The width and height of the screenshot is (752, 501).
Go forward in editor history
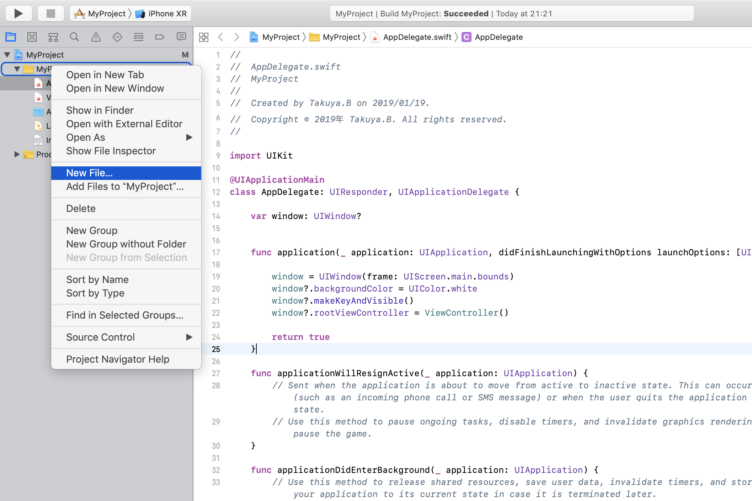(x=236, y=37)
